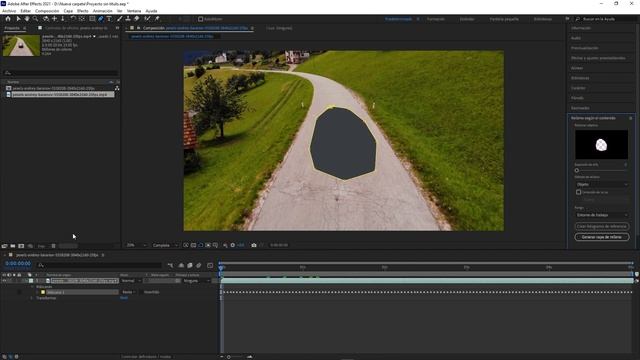Open the Efectos y ajustes preestablecidos panel

[x=598, y=58]
